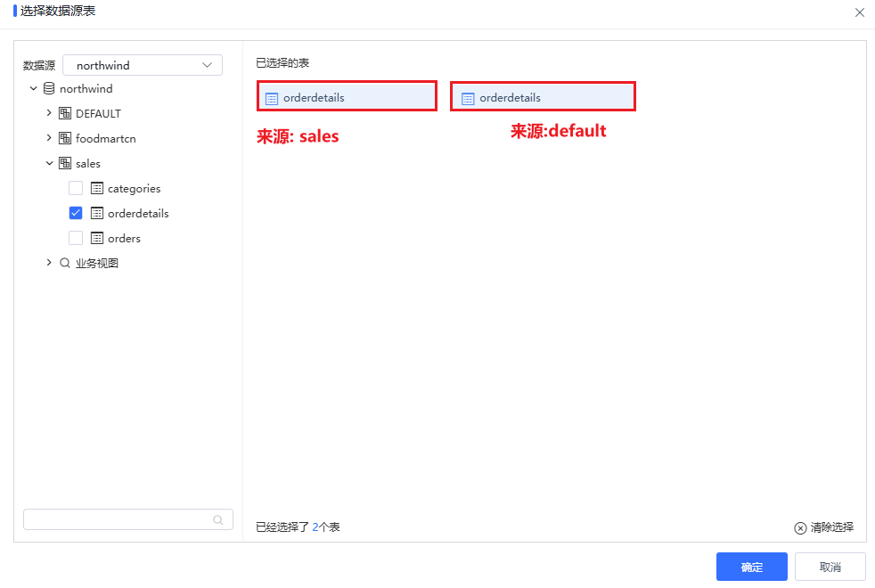Select the foodmartcn label
The image size is (875, 588).
pyautogui.click(x=105, y=138)
